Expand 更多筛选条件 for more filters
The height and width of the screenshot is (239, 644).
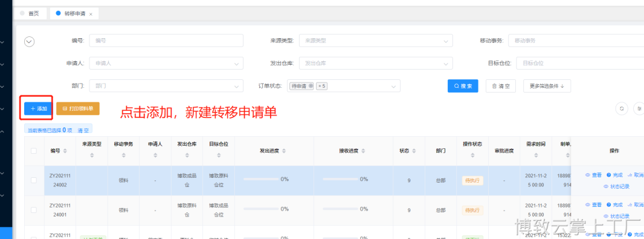click(547, 86)
